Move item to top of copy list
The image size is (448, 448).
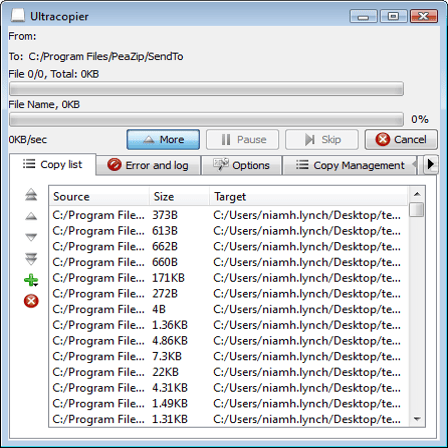[x=31, y=195]
